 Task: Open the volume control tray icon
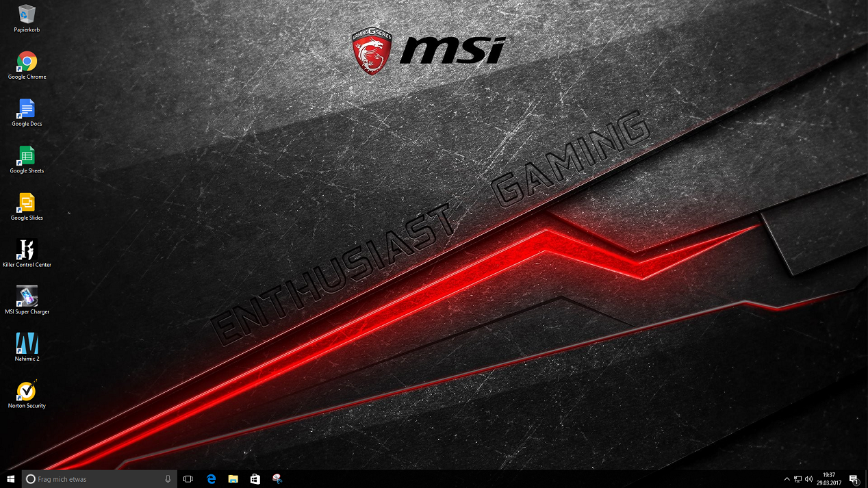(x=808, y=479)
